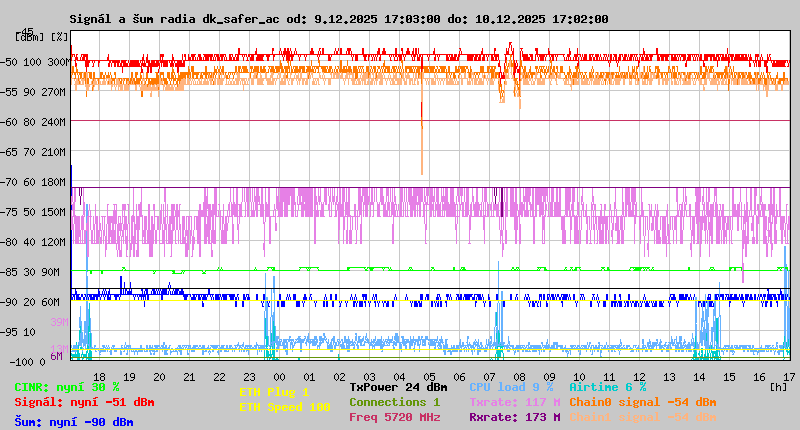Viewport: 800px width, 430px height.
Task: Click the horizontal Freq line at -60 dBm
Action: [x=431, y=121]
